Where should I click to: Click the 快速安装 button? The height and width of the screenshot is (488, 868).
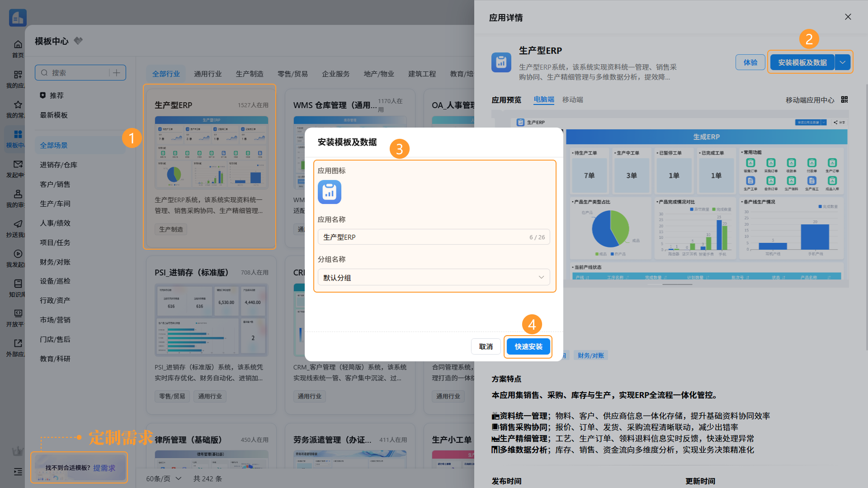pyautogui.click(x=528, y=346)
